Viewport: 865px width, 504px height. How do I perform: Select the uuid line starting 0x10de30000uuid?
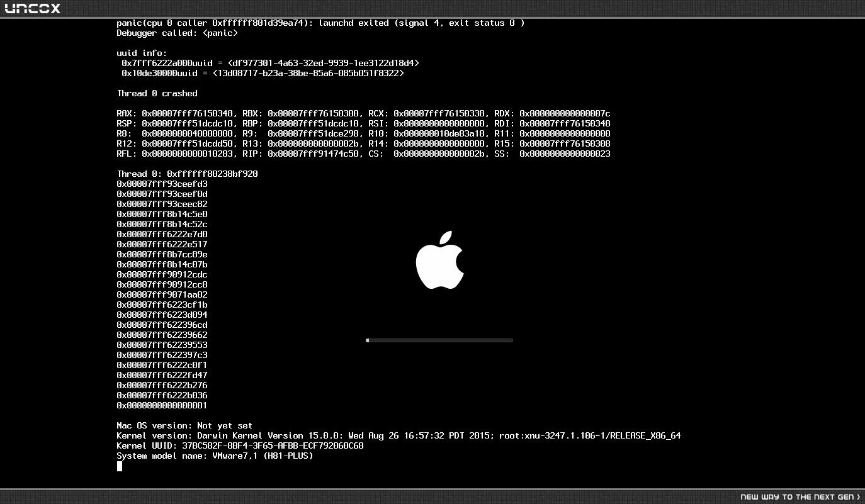[x=263, y=74]
